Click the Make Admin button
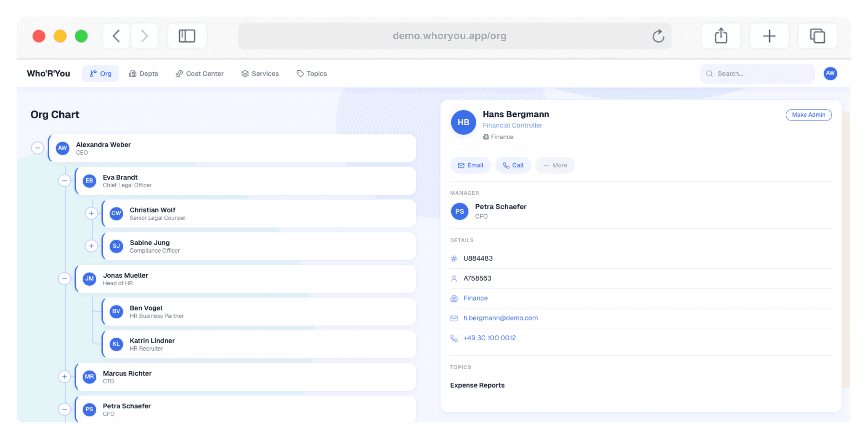 click(x=808, y=115)
